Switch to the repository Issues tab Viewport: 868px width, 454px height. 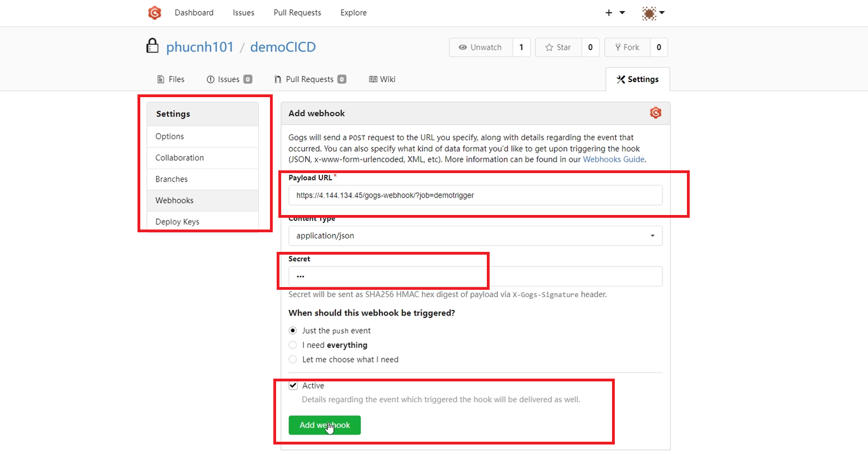click(229, 79)
